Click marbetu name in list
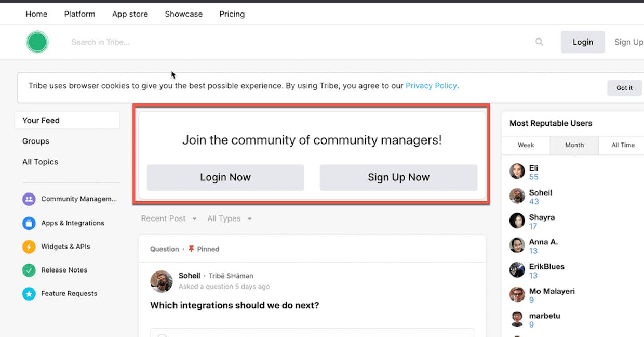 coord(544,316)
